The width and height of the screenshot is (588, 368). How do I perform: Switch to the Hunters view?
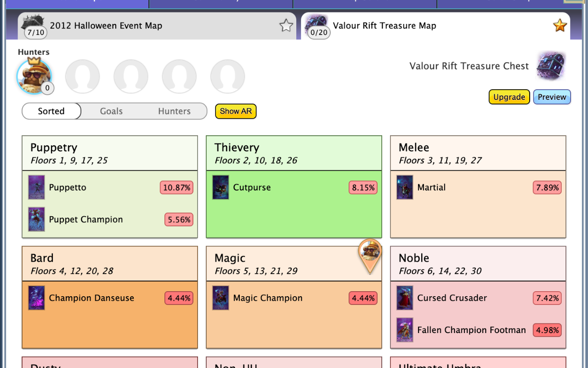click(x=174, y=111)
